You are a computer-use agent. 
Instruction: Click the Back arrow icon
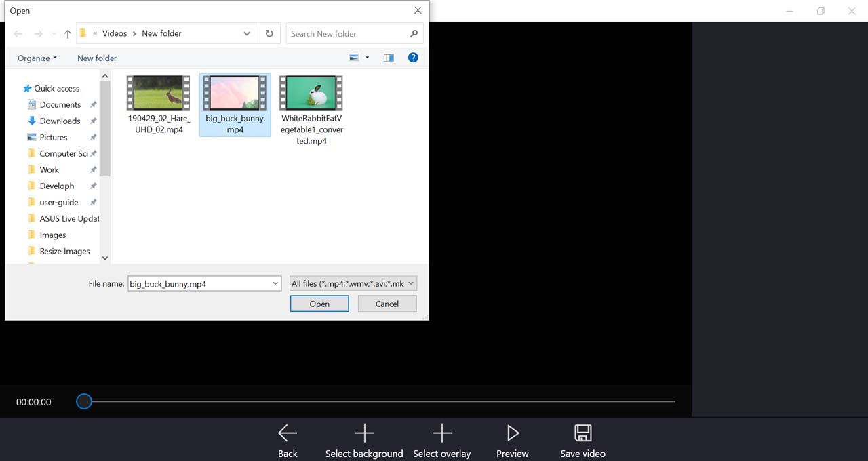point(288,433)
